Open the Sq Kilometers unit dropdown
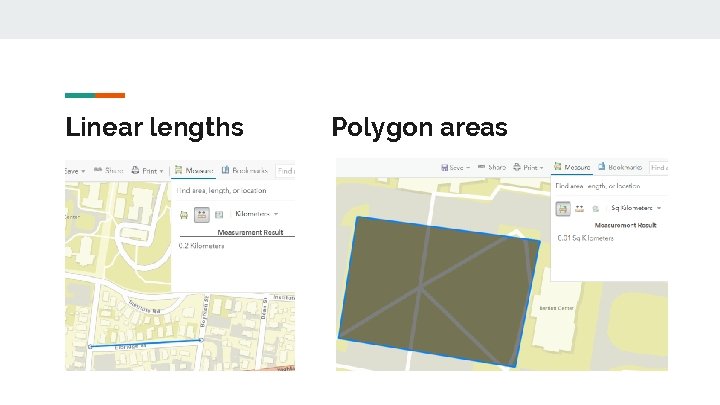Viewport: 720px width, 405px height. tap(636, 208)
